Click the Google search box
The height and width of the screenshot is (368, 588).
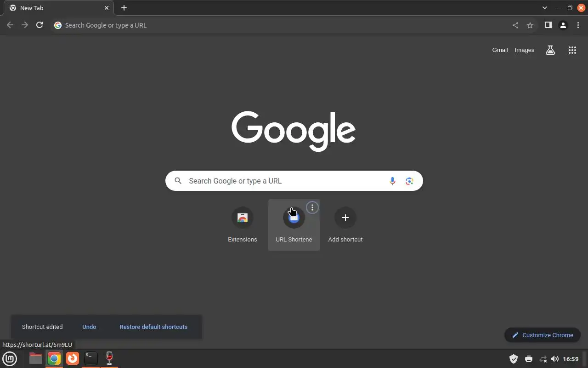click(294, 181)
